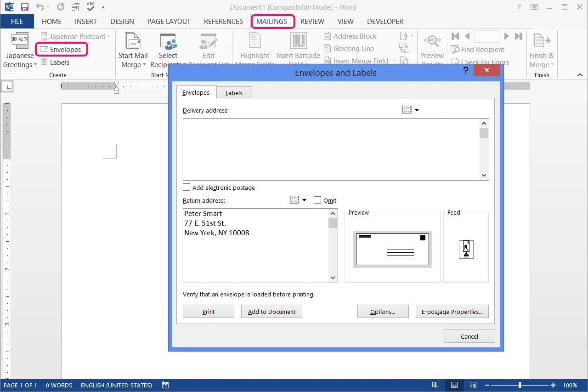Image resolution: width=588 pixels, height=392 pixels.
Task: Switch to the DESIGN tab
Action: [x=122, y=21]
